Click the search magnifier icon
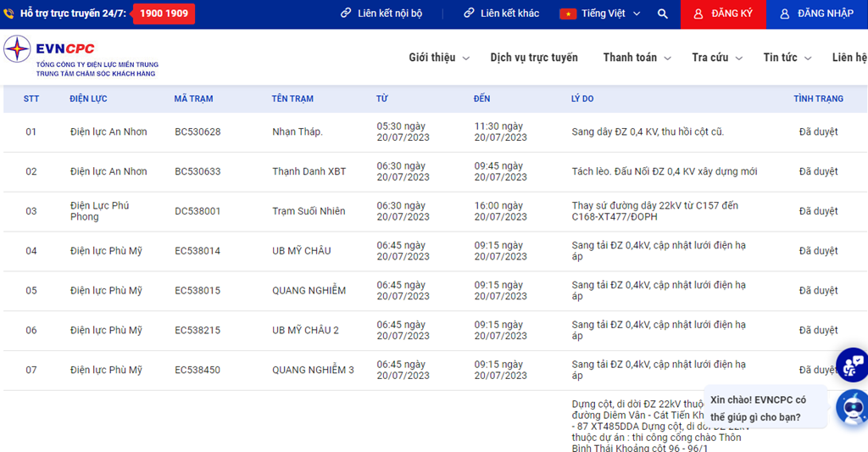 [663, 14]
